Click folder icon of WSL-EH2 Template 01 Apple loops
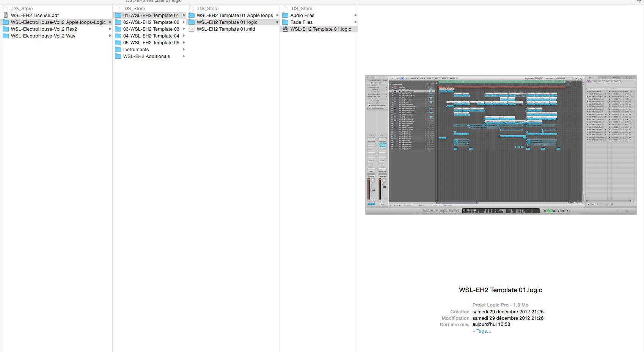Viewport: 644px width, 352px height. pos(192,16)
